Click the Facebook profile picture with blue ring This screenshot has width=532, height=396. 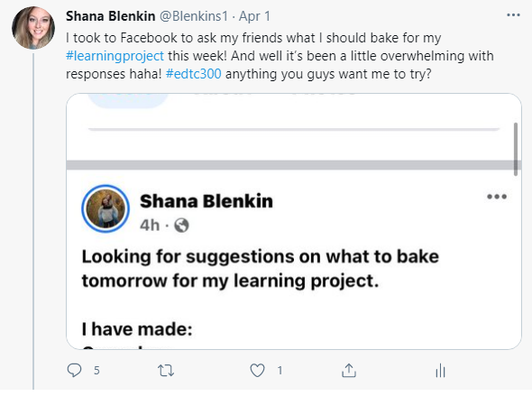point(105,208)
